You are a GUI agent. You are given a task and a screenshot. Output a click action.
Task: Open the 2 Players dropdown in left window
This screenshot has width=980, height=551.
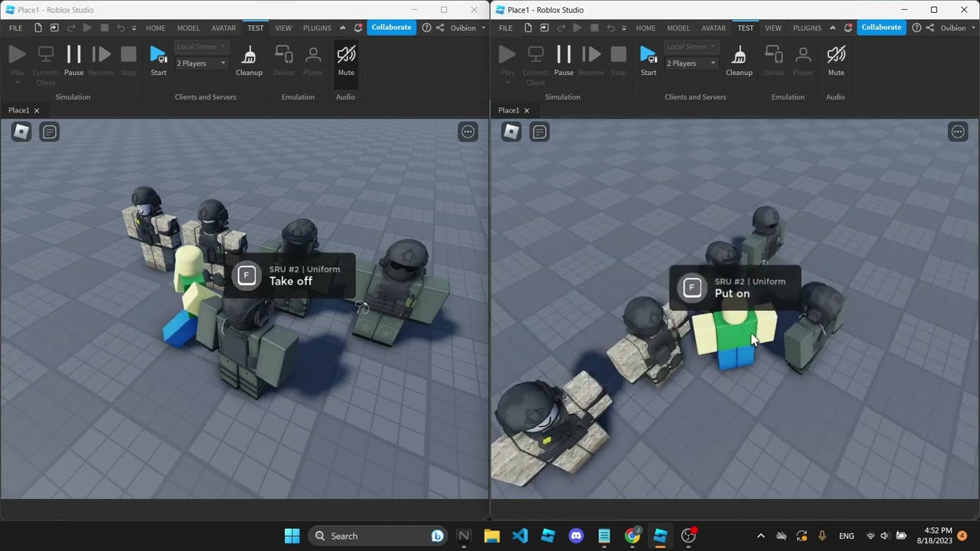tap(201, 64)
